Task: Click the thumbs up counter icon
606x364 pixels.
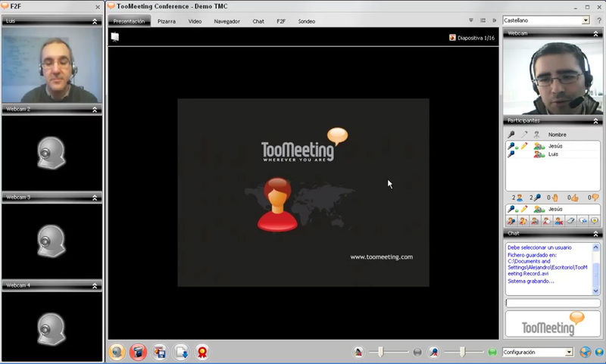Action: (574, 198)
